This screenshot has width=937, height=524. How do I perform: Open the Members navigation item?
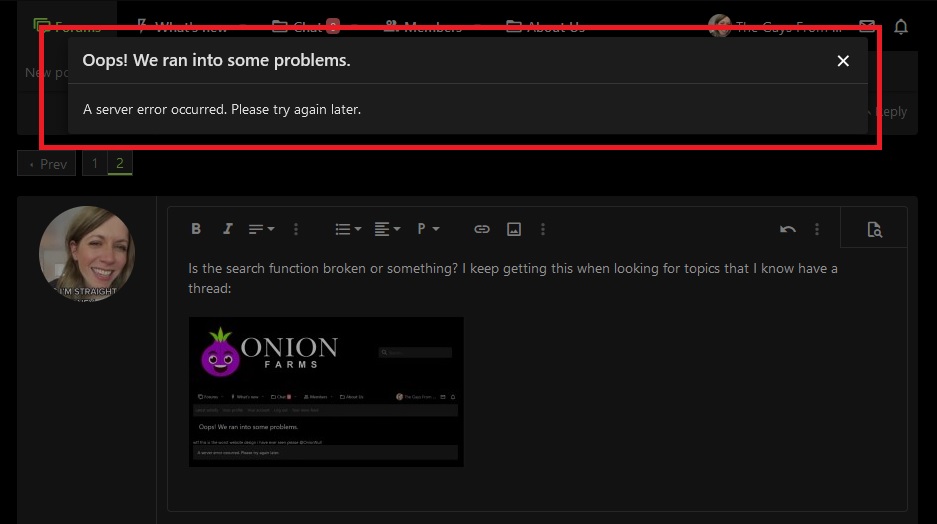423,26
